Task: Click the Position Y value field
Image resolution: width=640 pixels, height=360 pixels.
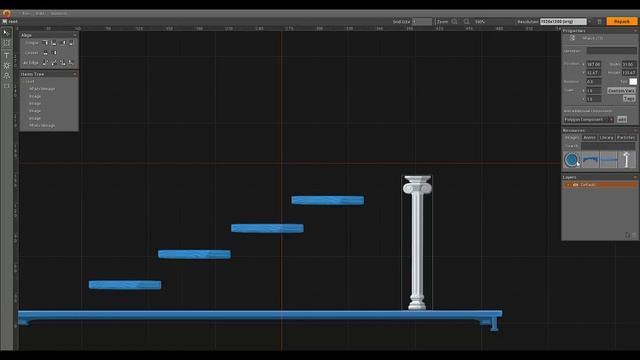Action: 593,73
